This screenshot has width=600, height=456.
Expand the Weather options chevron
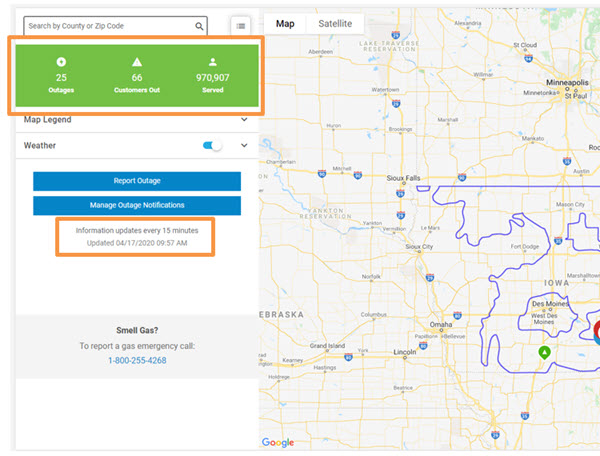[x=244, y=145]
